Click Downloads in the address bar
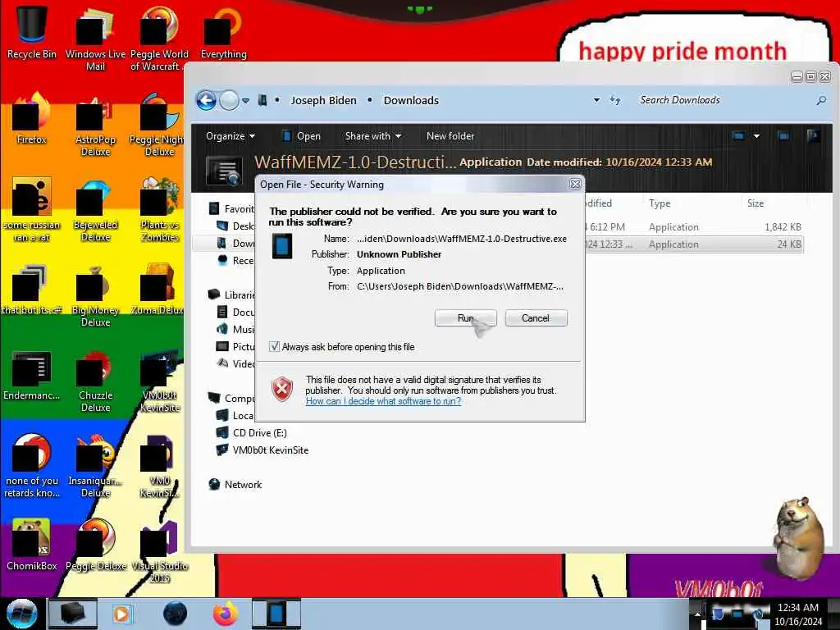The width and height of the screenshot is (840, 630). pos(411,100)
